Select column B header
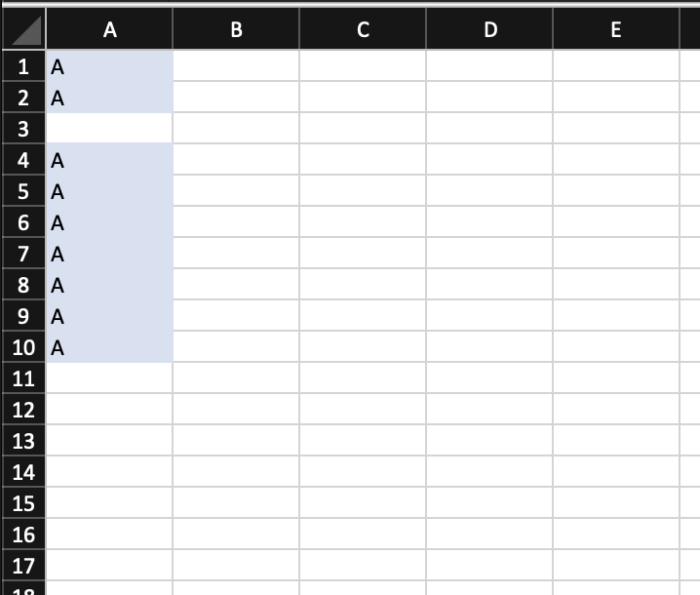Image resolution: width=700 pixels, height=595 pixels. pos(236,28)
